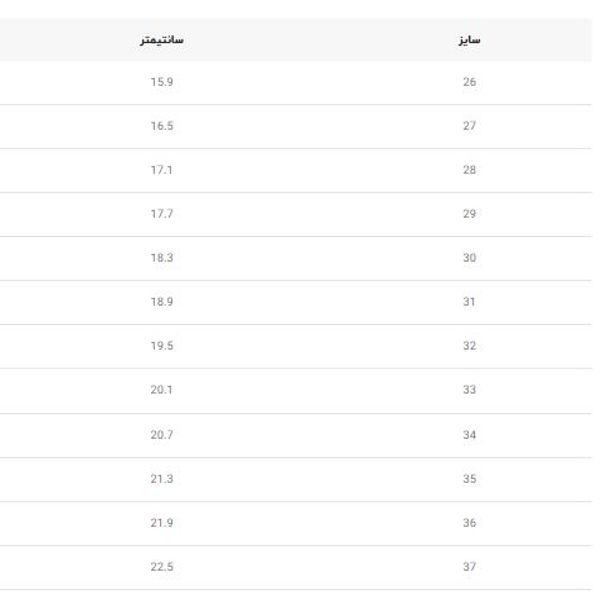The height and width of the screenshot is (600, 600).
Task: Choose size 36 in the chart
Action: pyautogui.click(x=470, y=523)
